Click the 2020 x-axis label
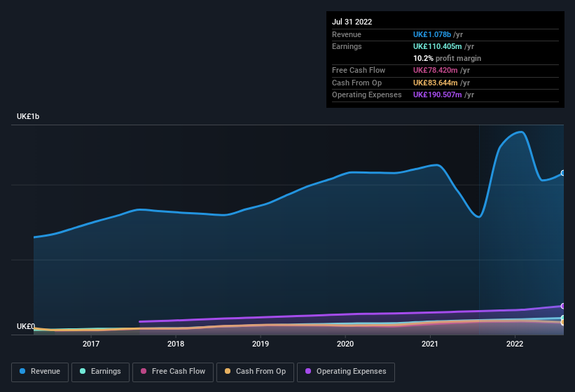The height and width of the screenshot is (392, 575). point(345,344)
